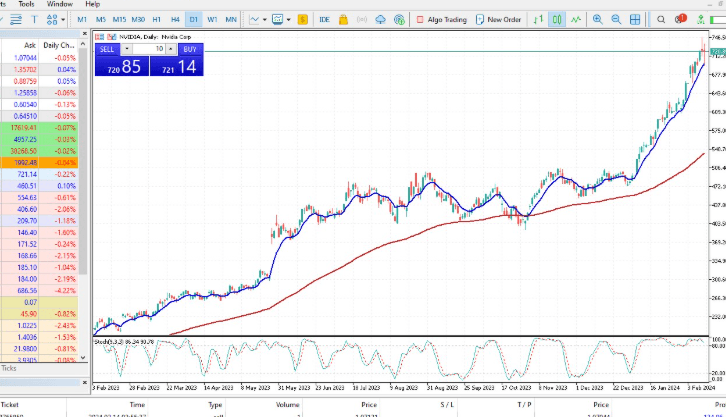This screenshot has height=417, width=726.
Task: Open the Help menu
Action: coord(93,4)
